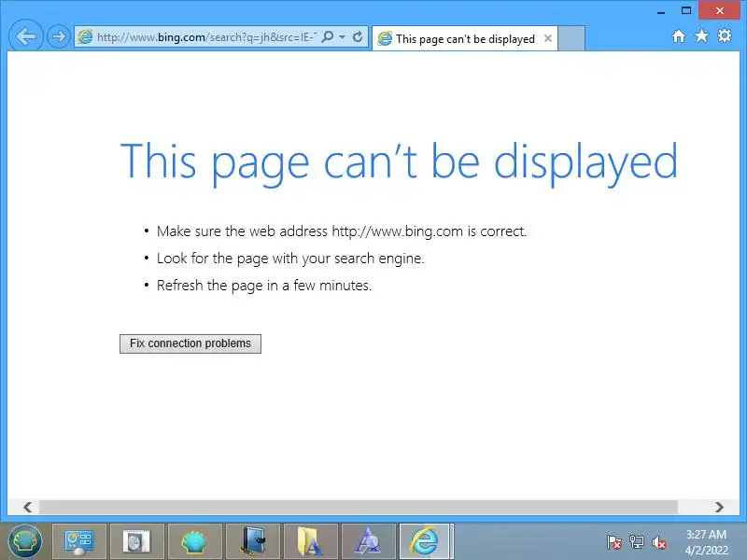Click the Fix connection problems button
This screenshot has width=747, height=560.
pyautogui.click(x=190, y=343)
